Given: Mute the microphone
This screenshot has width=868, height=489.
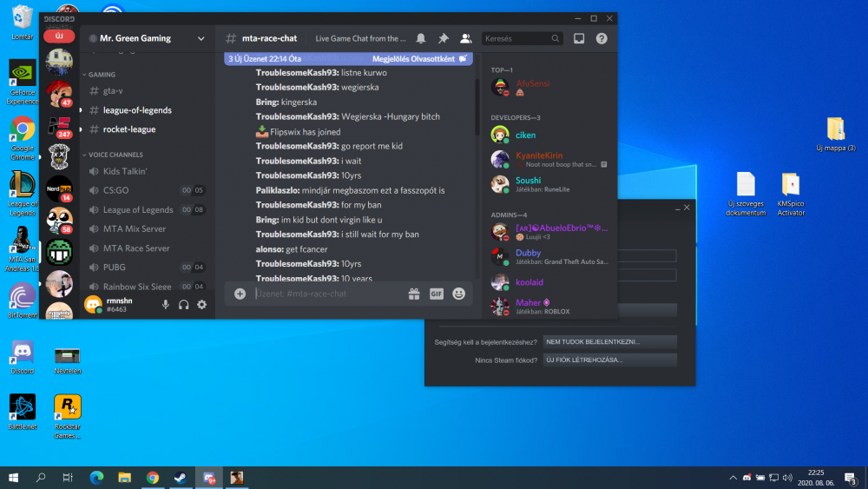Looking at the screenshot, I should (165, 304).
